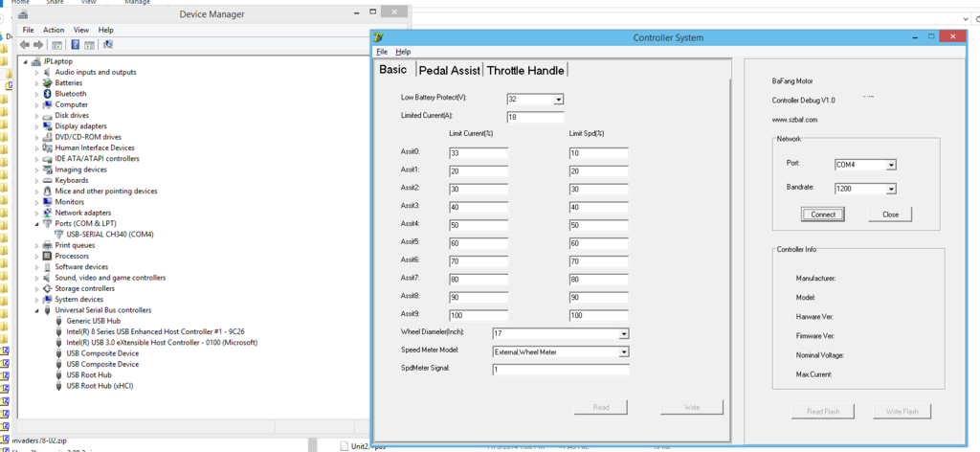
Task: Select the Bluetooth category icon
Action: (x=48, y=94)
